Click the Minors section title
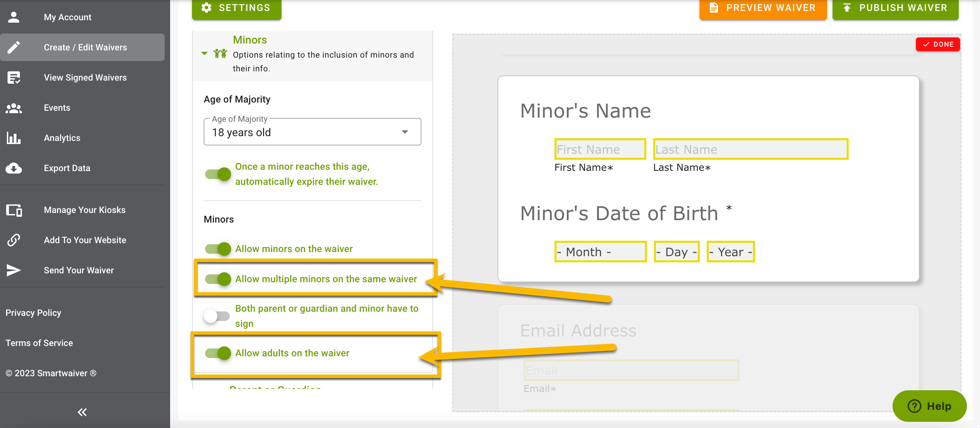Image resolution: width=980 pixels, height=428 pixels. [250, 39]
